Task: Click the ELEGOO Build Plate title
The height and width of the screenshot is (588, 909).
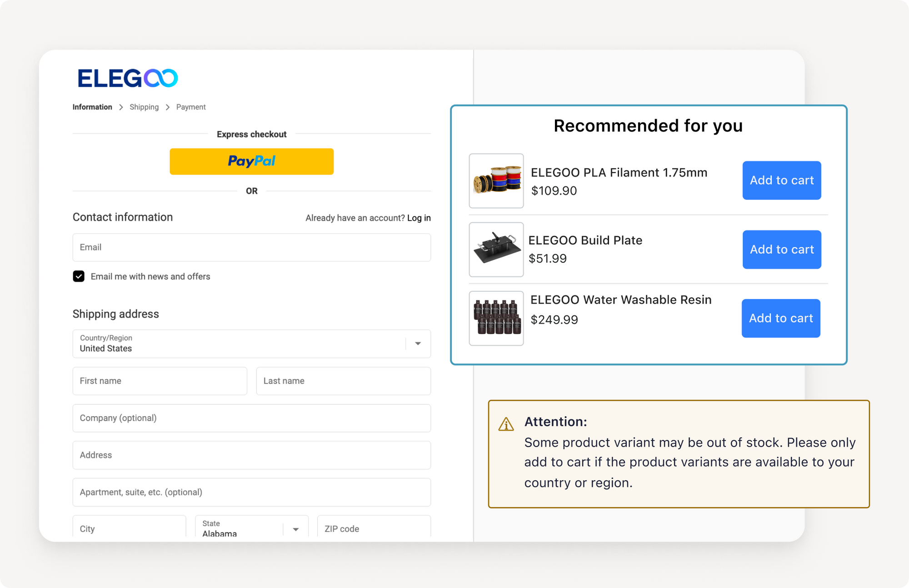Action: 585,240
